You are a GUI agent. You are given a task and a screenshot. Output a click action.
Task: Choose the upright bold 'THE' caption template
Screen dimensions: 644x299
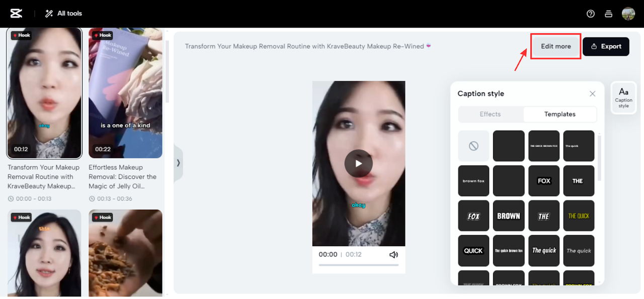coord(579,181)
